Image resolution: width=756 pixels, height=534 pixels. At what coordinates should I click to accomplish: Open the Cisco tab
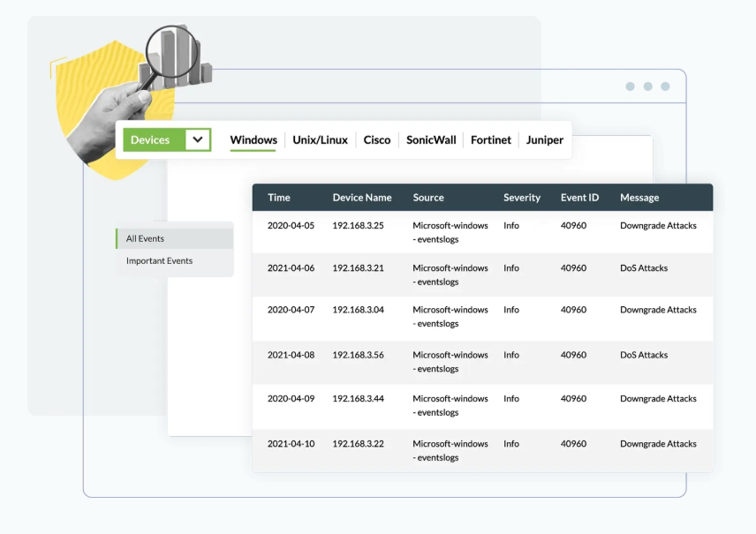click(377, 139)
